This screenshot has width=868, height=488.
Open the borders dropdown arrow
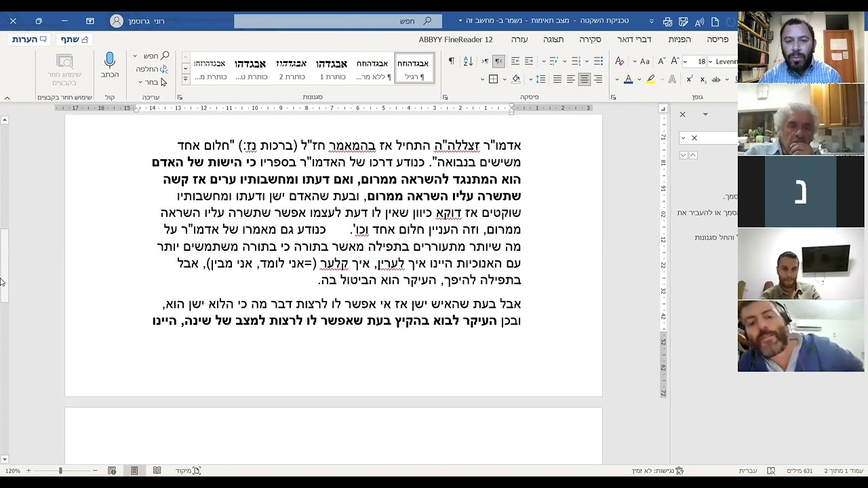pyautogui.click(x=482, y=79)
